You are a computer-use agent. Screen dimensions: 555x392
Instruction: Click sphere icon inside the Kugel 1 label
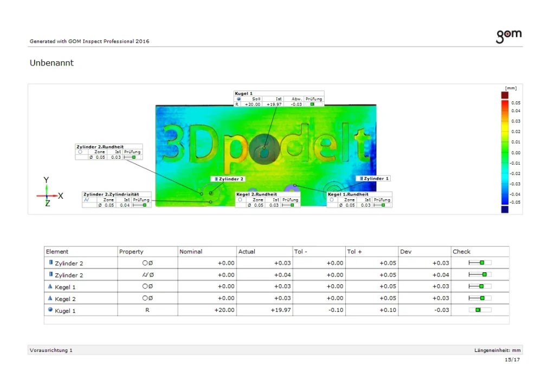click(x=238, y=99)
